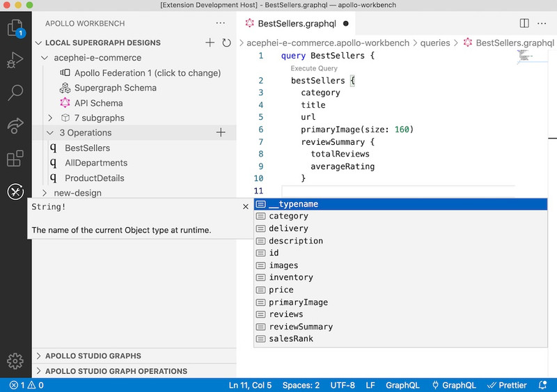Image resolution: width=557 pixels, height=392 pixels.
Task: Refresh the local supergraph designs
Action: tap(226, 42)
